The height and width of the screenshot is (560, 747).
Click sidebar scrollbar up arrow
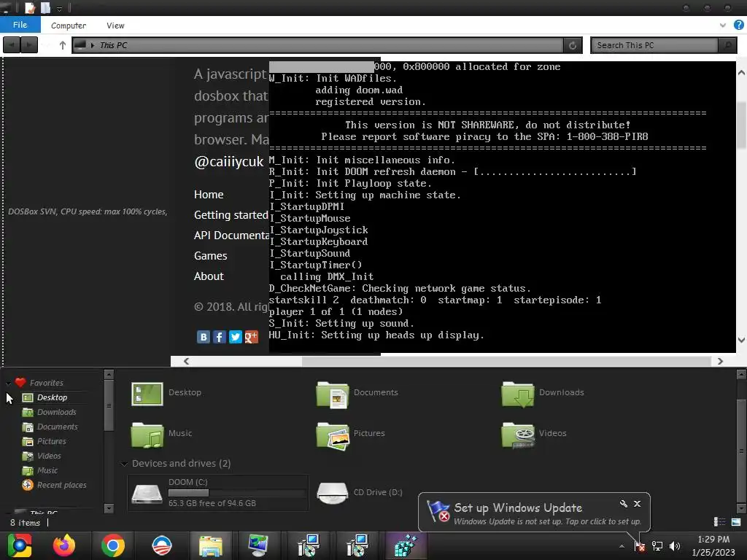(109, 375)
